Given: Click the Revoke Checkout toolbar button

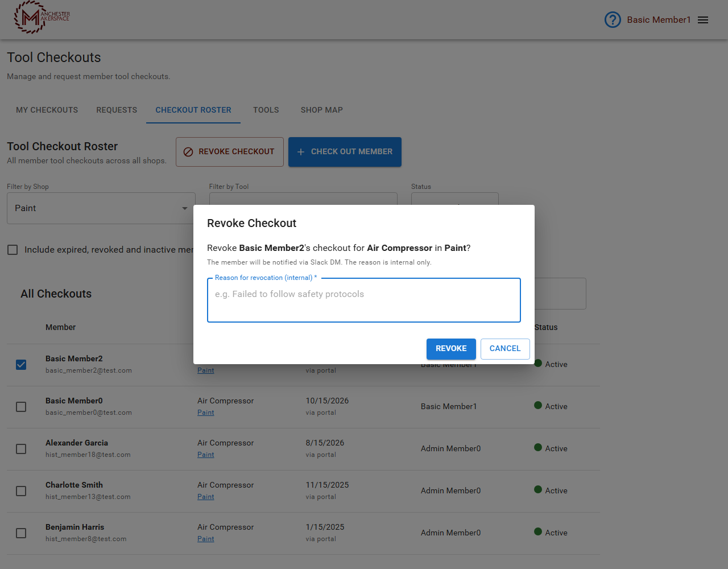Looking at the screenshot, I should pyautogui.click(x=230, y=152).
